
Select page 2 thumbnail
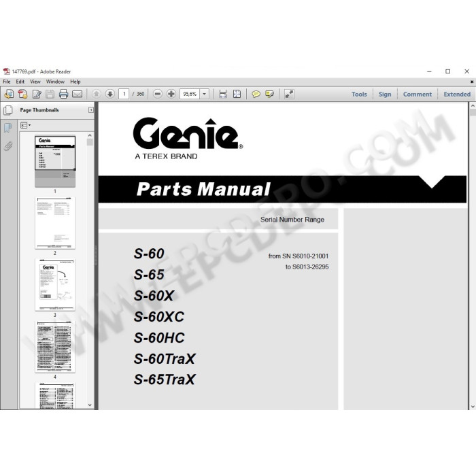[x=55, y=223]
